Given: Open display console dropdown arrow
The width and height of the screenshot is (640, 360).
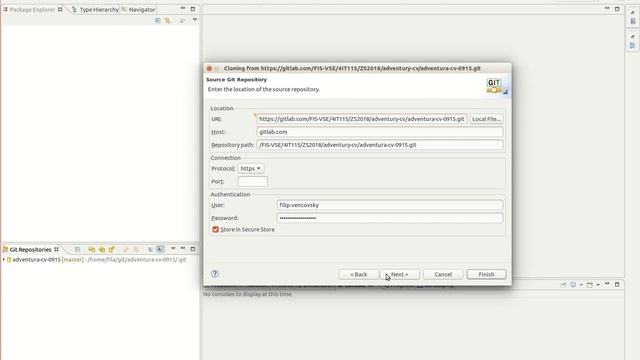Looking at the screenshot, I should tap(581, 284).
